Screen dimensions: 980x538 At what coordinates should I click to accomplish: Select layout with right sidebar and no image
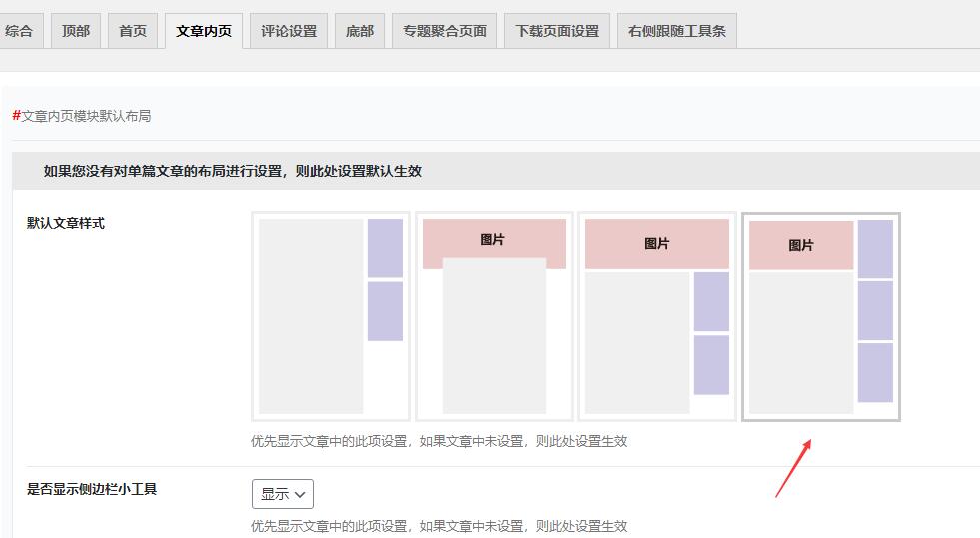[331, 315]
